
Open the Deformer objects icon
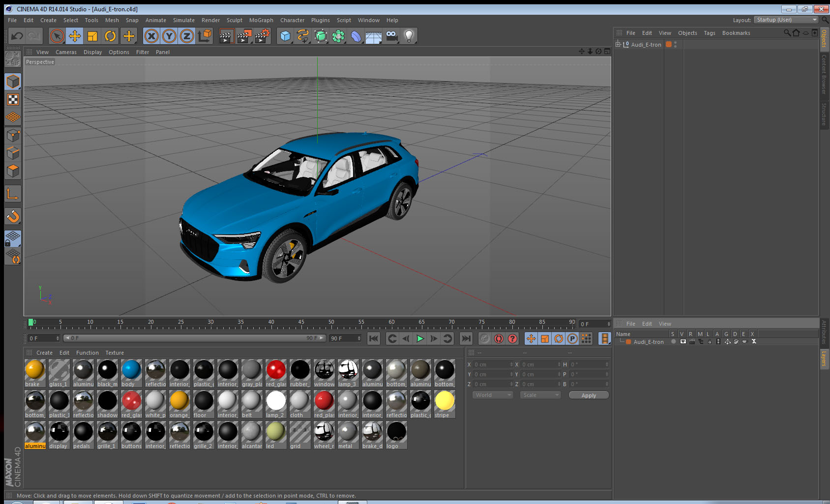356,36
